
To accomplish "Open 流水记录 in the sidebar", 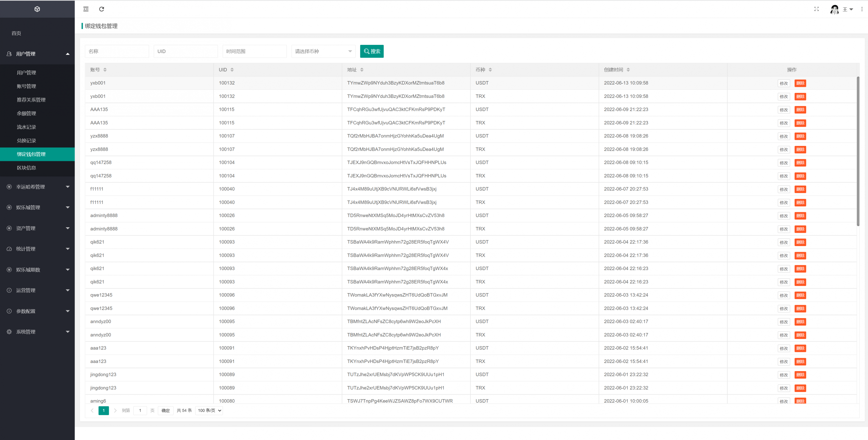I will click(x=26, y=127).
